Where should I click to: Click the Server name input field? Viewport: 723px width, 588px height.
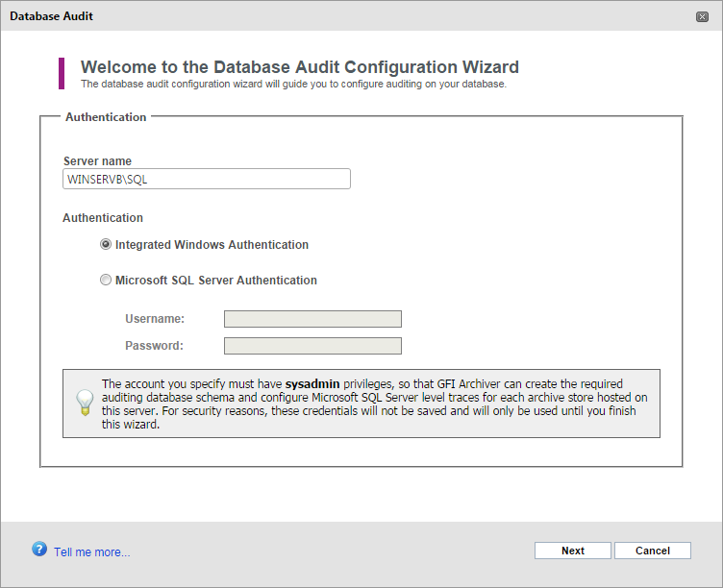(207, 179)
